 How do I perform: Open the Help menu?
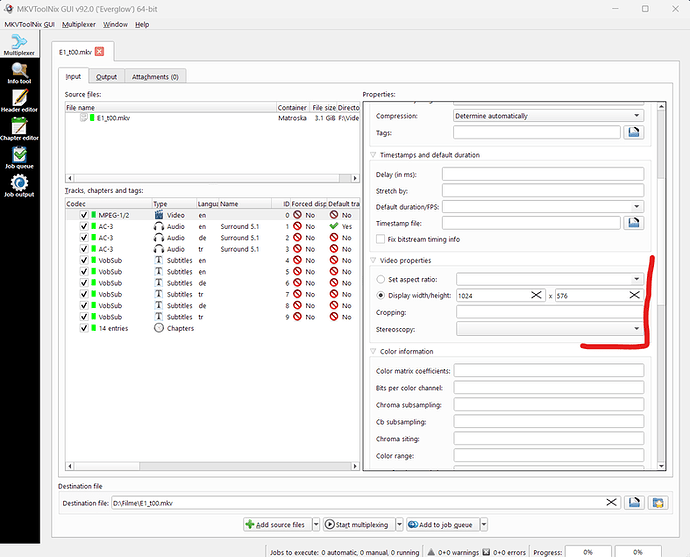pyautogui.click(x=142, y=24)
